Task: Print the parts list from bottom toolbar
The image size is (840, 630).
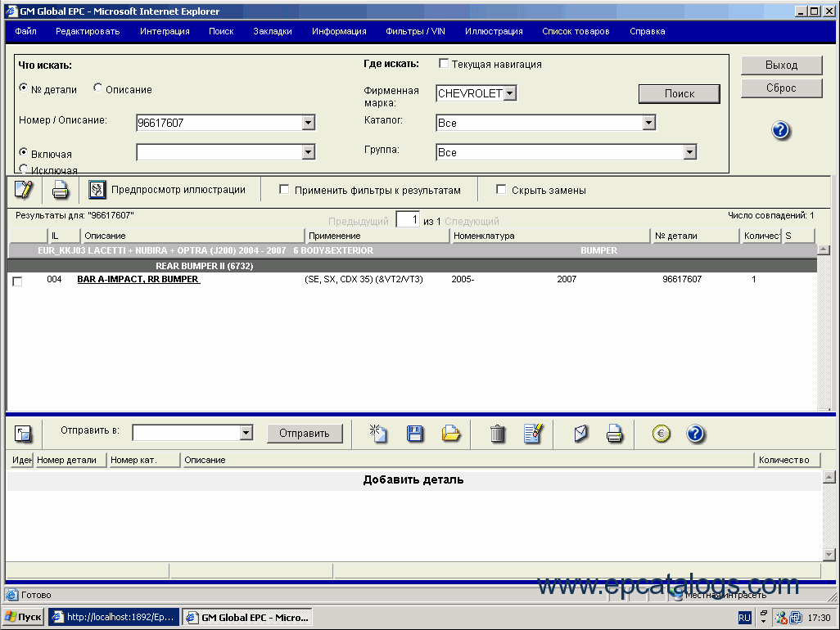Action: point(615,434)
